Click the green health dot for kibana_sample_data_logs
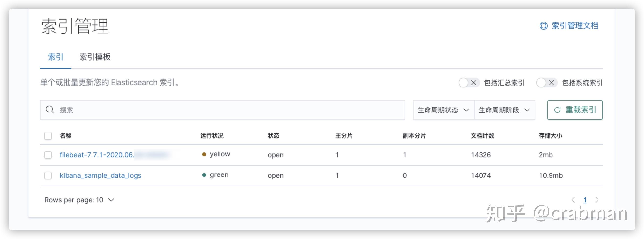 click(x=204, y=175)
